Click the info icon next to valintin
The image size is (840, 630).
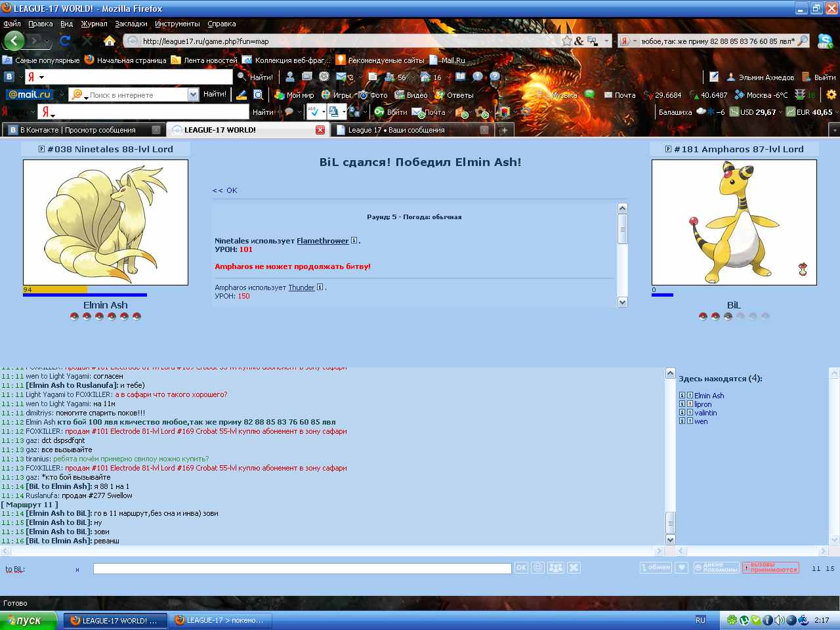pyautogui.click(x=682, y=413)
